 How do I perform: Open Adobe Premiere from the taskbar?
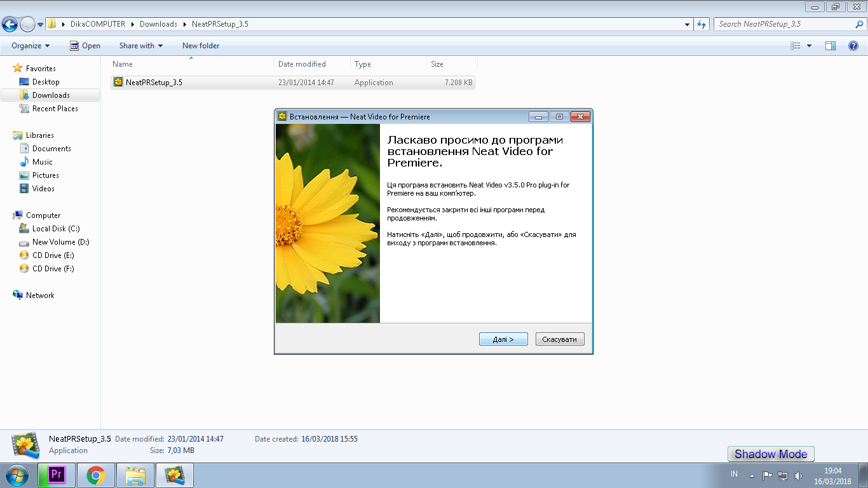[56, 475]
